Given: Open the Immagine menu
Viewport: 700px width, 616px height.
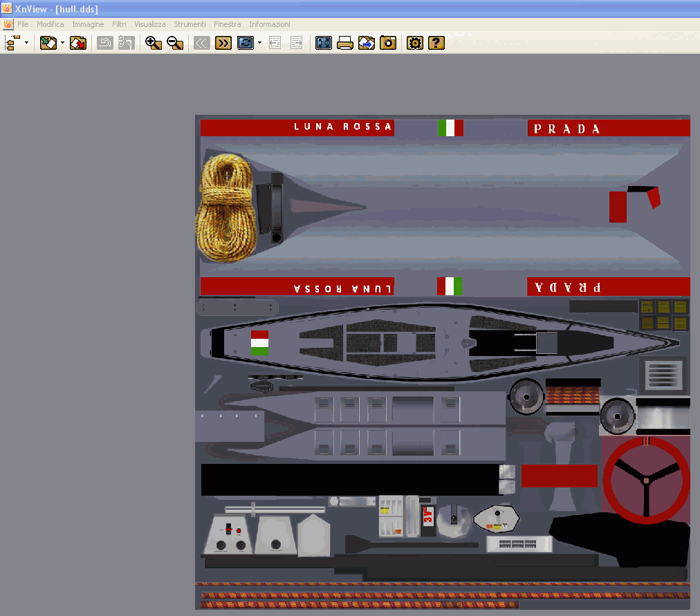Looking at the screenshot, I should pos(88,24).
